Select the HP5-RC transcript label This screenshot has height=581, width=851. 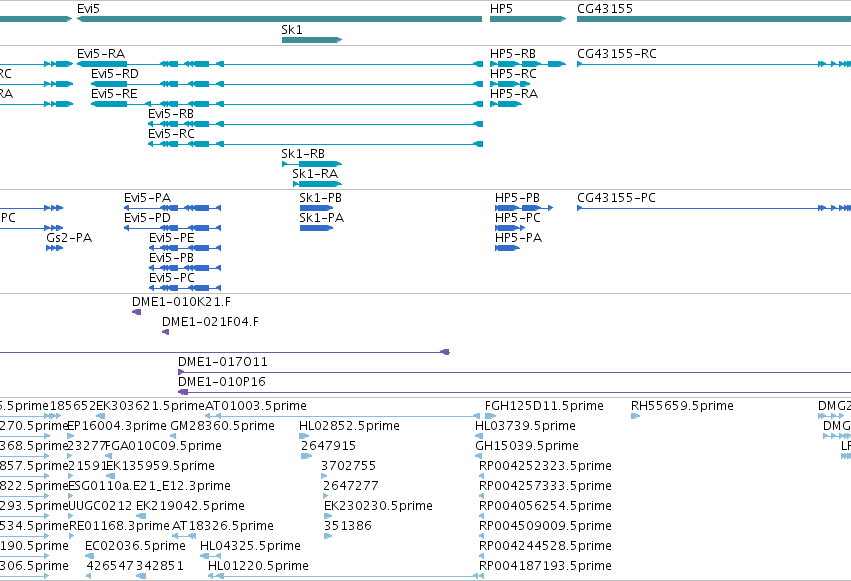coord(513,74)
